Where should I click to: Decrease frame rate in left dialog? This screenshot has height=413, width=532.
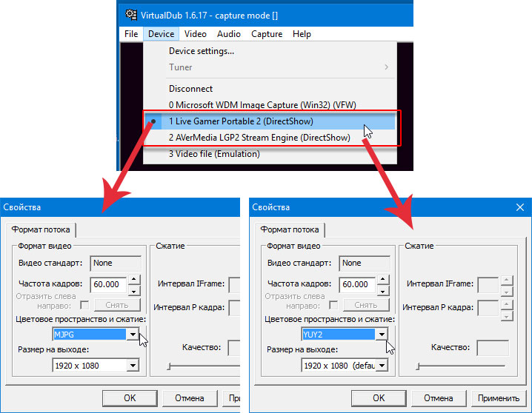(134, 291)
